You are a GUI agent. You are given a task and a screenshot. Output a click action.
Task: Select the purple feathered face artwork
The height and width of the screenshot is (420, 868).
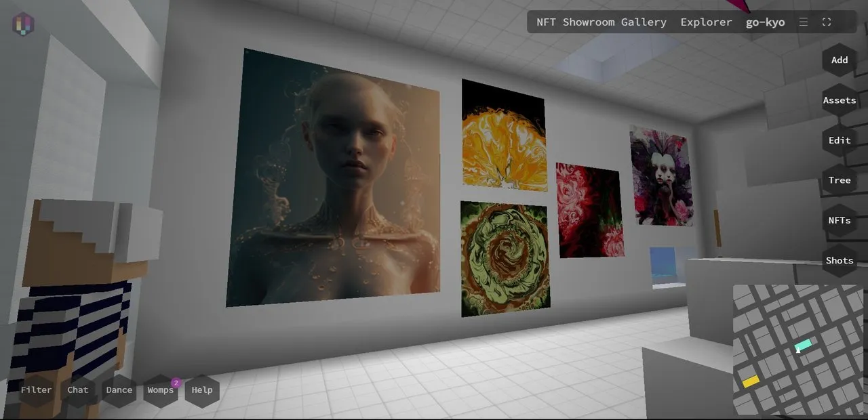(x=661, y=175)
